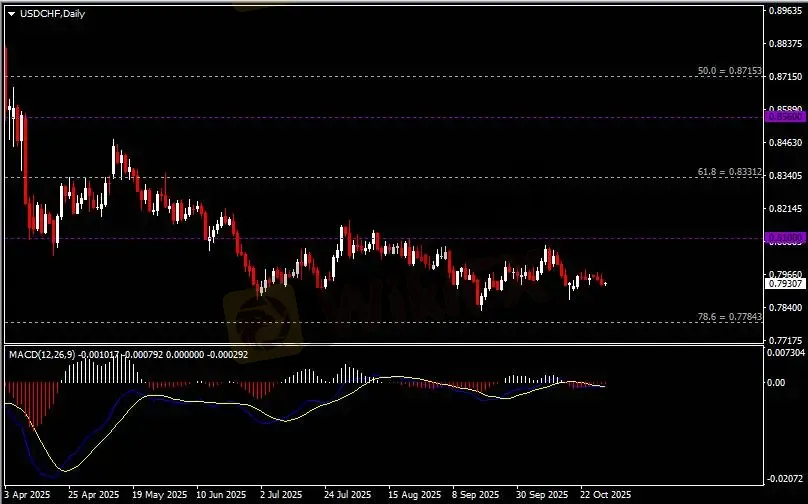The image size is (808, 504).
Task: Click 0.82145 on the price axis
Action: click(785, 209)
